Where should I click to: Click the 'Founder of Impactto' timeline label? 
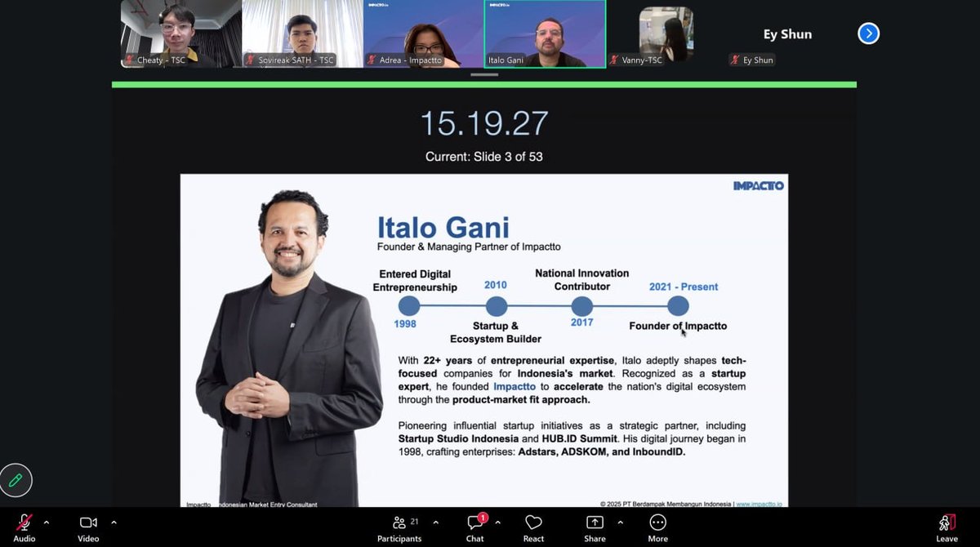click(x=678, y=326)
